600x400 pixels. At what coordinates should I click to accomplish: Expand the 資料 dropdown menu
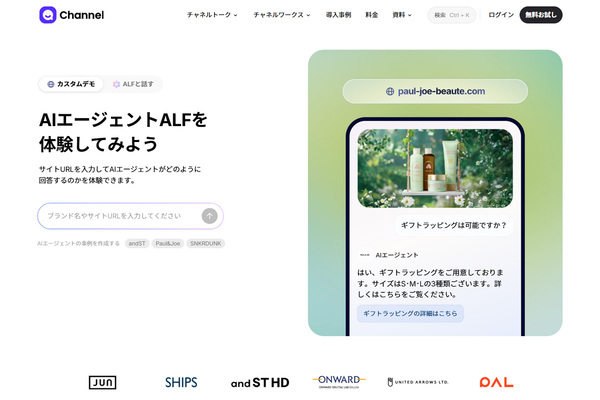tap(402, 15)
